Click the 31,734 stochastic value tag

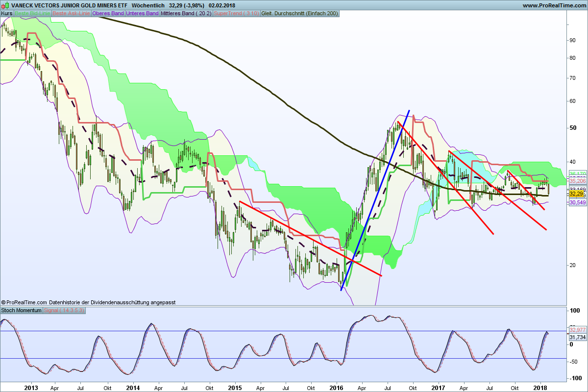578,337
